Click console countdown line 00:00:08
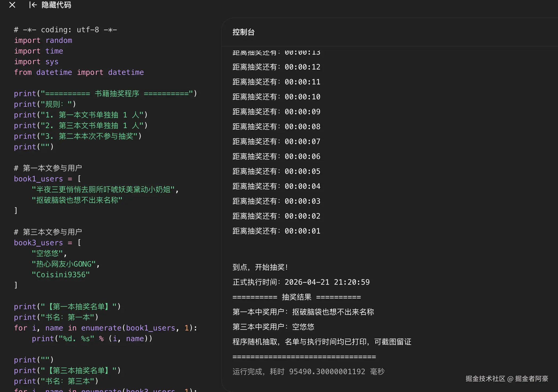This screenshot has height=392, width=558. pyautogui.click(x=276, y=127)
